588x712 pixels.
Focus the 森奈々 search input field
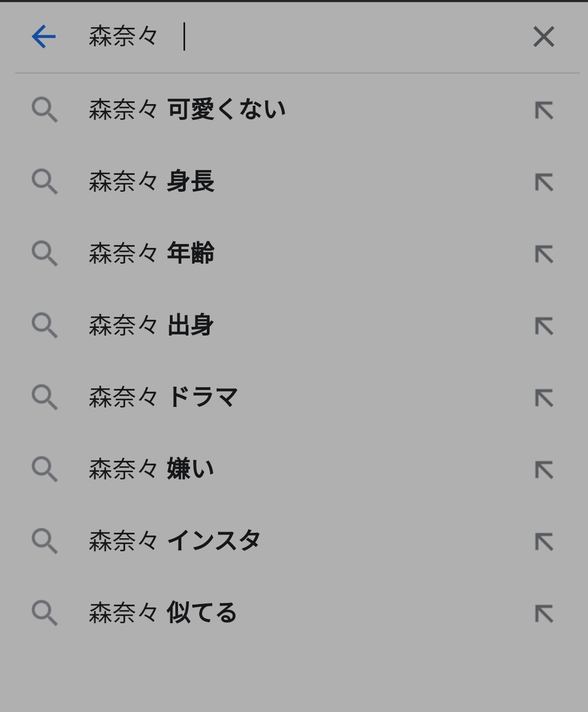pyautogui.click(x=299, y=37)
